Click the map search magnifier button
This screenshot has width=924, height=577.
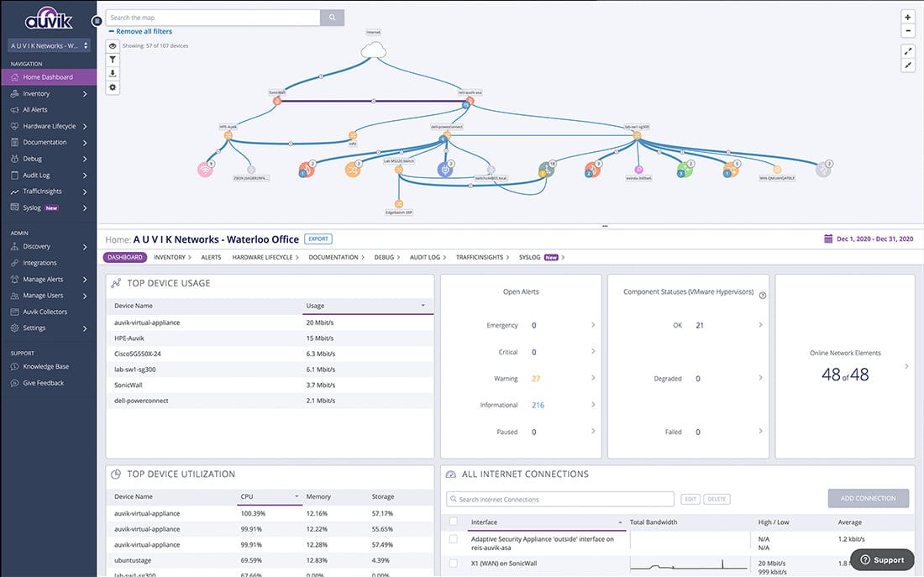click(333, 18)
